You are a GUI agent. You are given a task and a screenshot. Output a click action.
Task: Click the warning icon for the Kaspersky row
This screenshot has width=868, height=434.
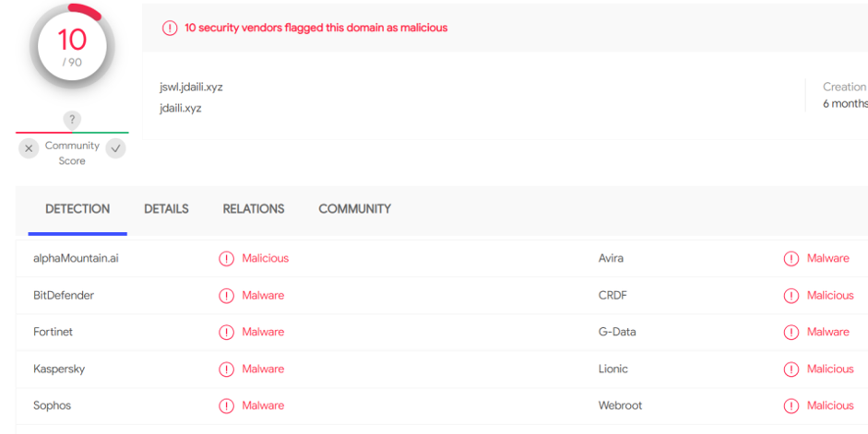226,369
